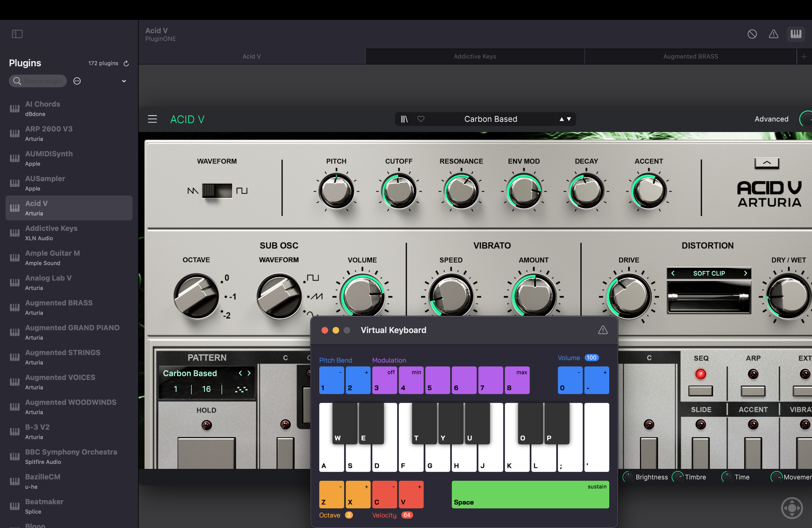Image resolution: width=812 pixels, height=528 pixels.
Task: Toggle the virtual keyboard icon button
Action: pyautogui.click(x=796, y=34)
